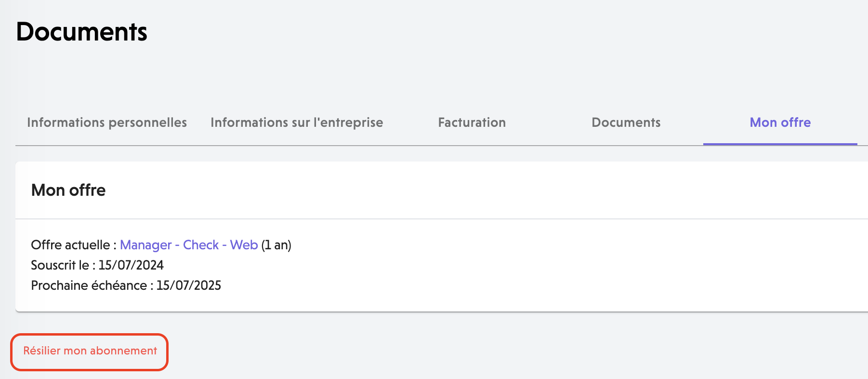
Task: Go to the Facturation tab
Action: point(472,122)
